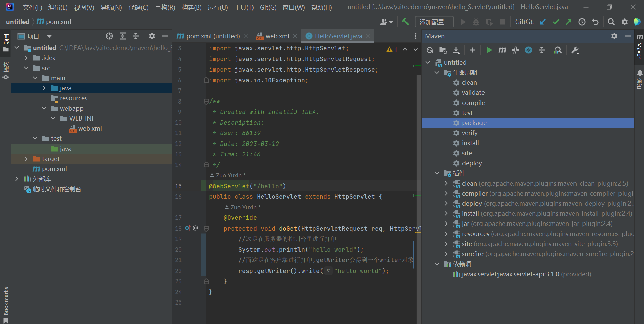Click Git update project arrow icon
This screenshot has height=324, width=644.
[543, 22]
